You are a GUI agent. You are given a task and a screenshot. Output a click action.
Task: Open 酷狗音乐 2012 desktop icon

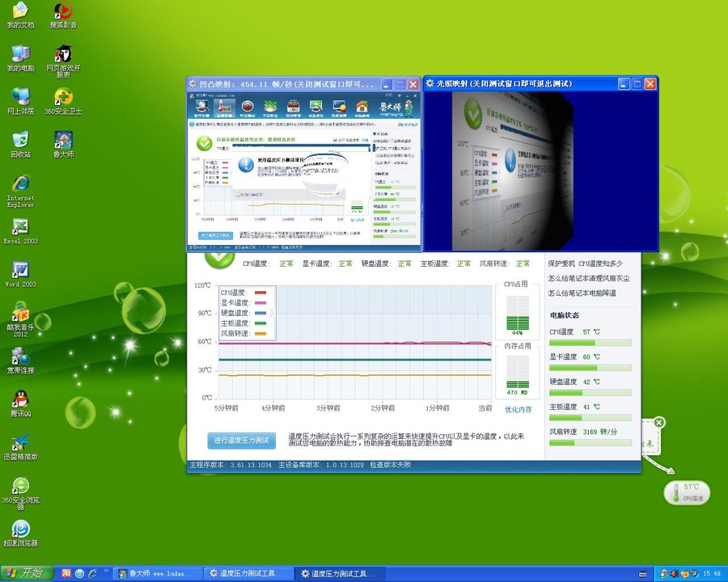pyautogui.click(x=20, y=315)
